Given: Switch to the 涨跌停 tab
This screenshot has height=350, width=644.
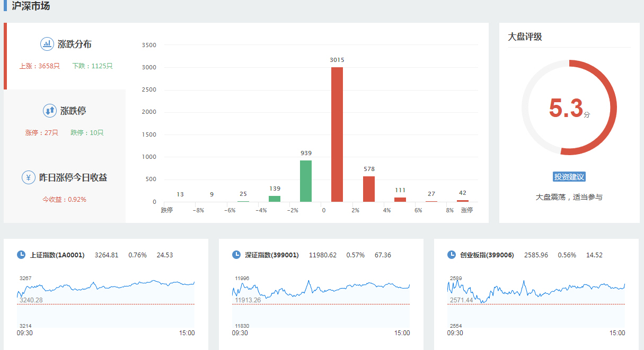Looking at the screenshot, I should click(x=73, y=111).
